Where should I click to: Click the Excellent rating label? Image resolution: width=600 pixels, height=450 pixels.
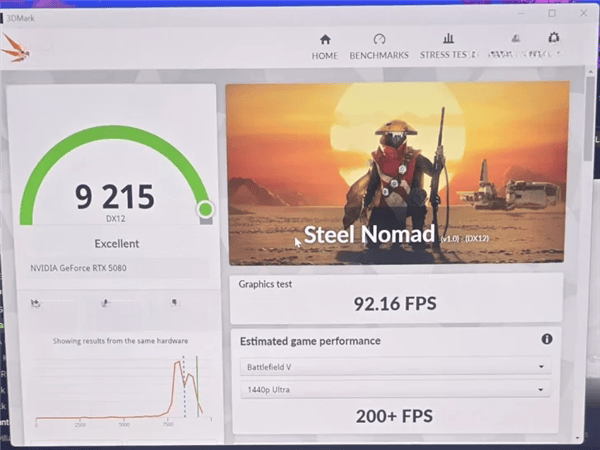(x=117, y=244)
